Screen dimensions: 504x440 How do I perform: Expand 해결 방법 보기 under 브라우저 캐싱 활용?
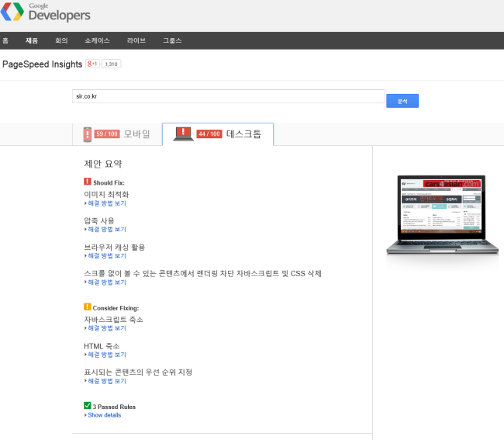point(106,256)
